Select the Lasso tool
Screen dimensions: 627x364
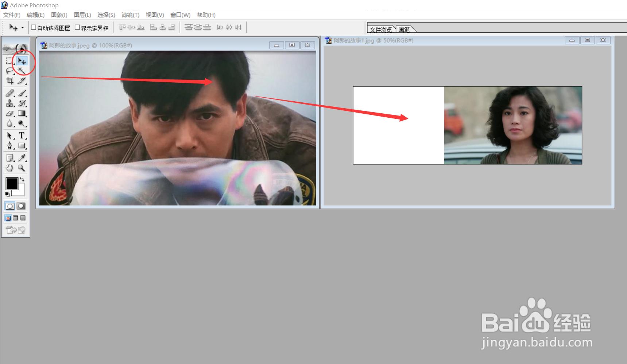coord(9,71)
